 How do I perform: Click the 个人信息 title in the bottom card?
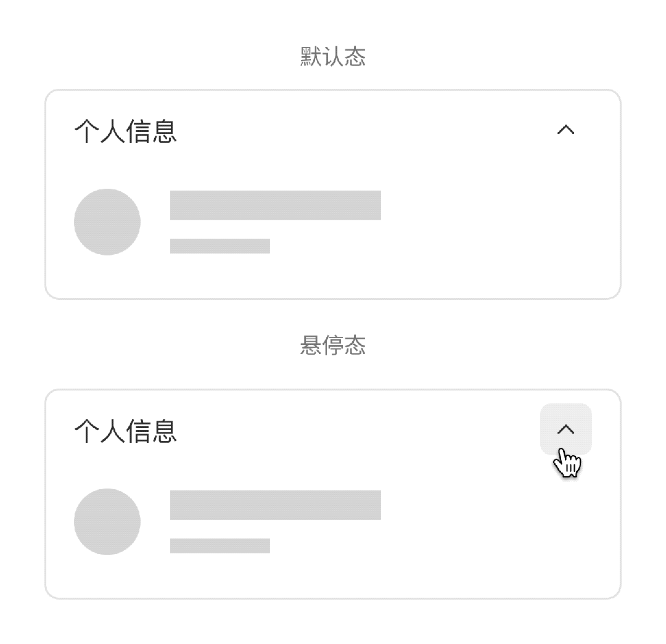pos(126,432)
